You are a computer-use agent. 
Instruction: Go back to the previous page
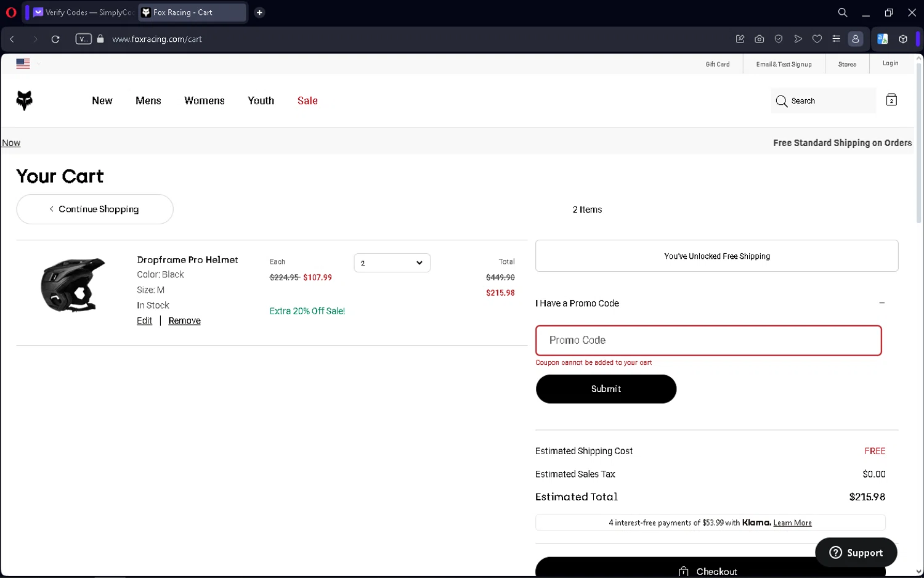point(12,39)
